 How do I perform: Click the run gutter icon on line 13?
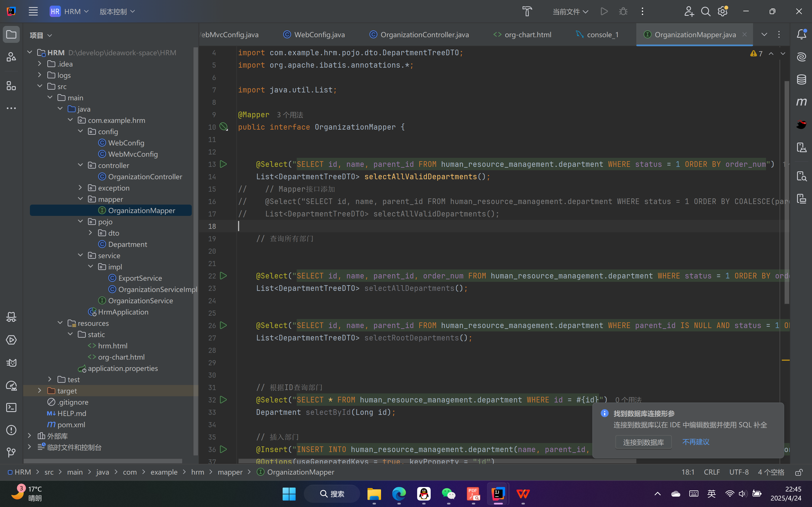click(223, 164)
